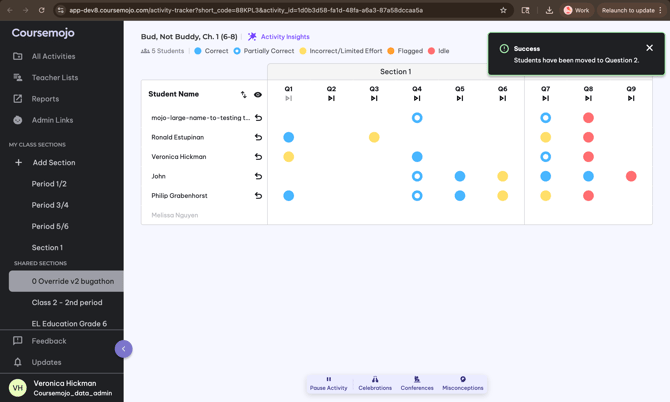Open Misconceptions from the bottom toolbar
This screenshot has width=670, height=402.
point(462,383)
